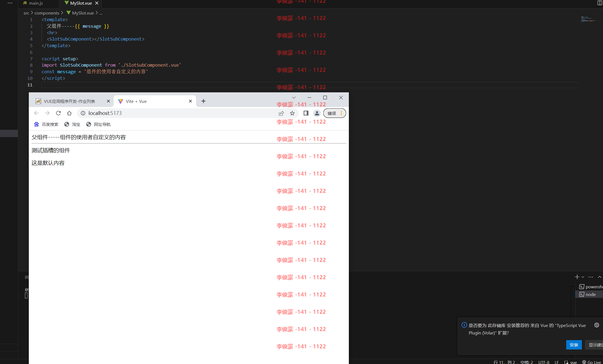Click the 错误 browser update button
603x364 pixels.
(334, 113)
